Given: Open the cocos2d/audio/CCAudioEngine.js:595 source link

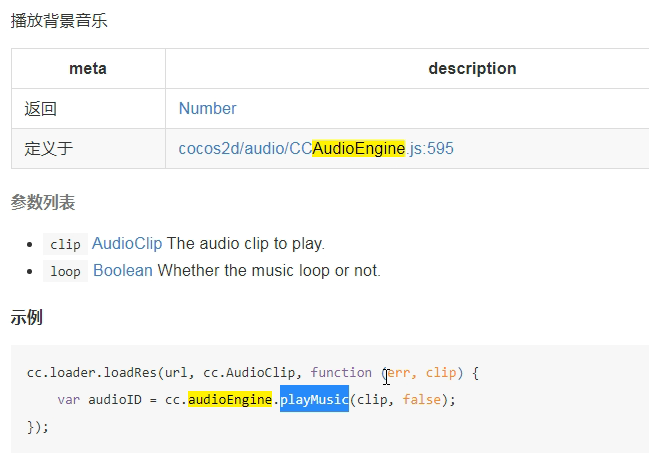Looking at the screenshot, I should (316, 148).
